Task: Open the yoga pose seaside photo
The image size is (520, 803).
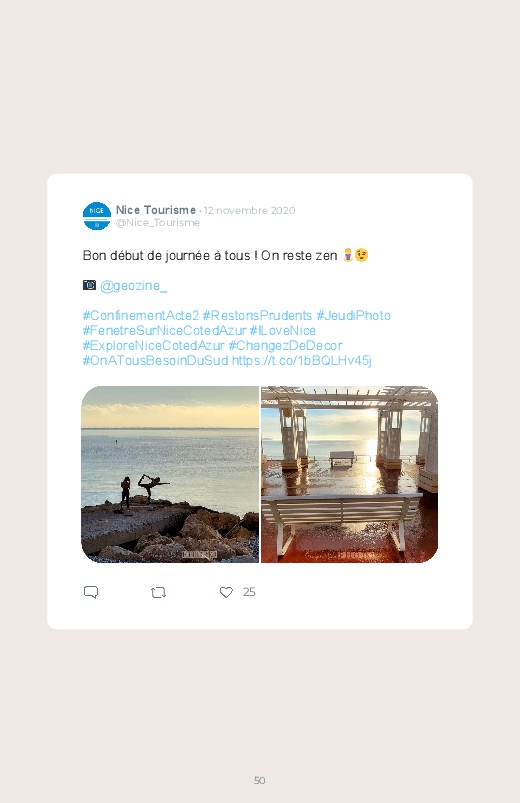Action: click(x=170, y=474)
